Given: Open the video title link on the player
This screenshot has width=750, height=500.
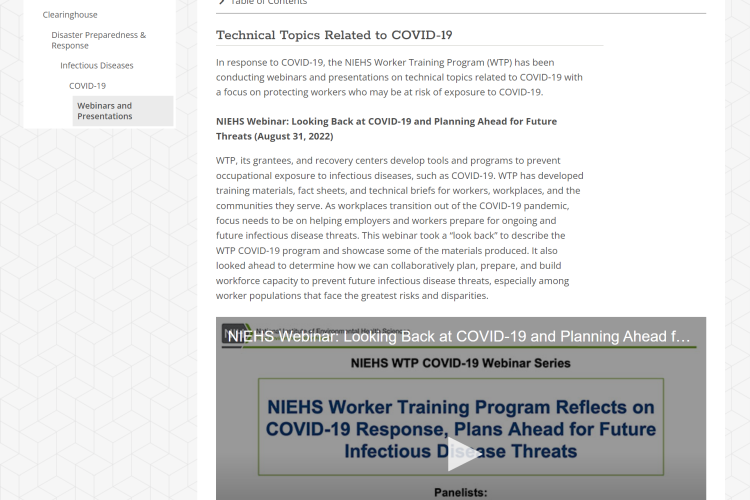Looking at the screenshot, I should 459,336.
